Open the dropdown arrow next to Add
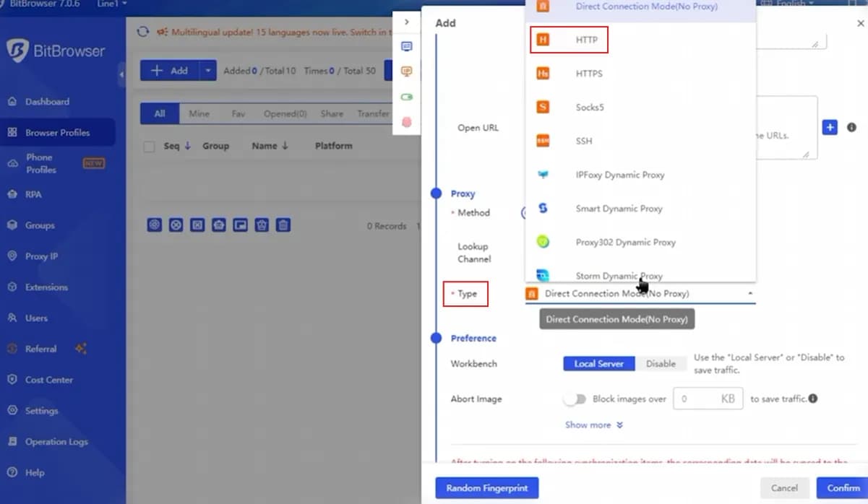 point(207,71)
